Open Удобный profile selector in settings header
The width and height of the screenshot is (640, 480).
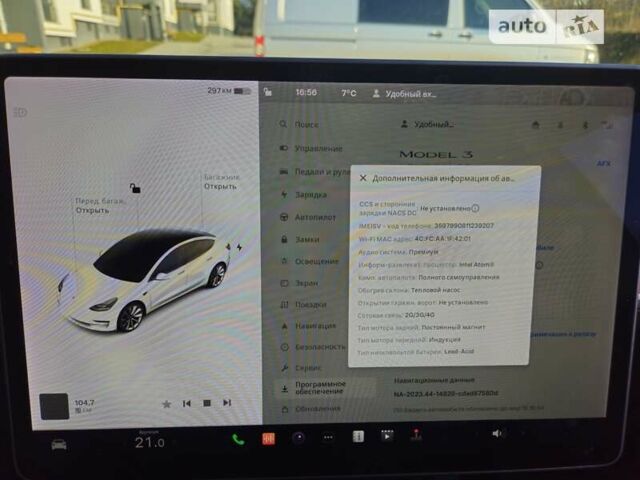pyautogui.click(x=427, y=124)
